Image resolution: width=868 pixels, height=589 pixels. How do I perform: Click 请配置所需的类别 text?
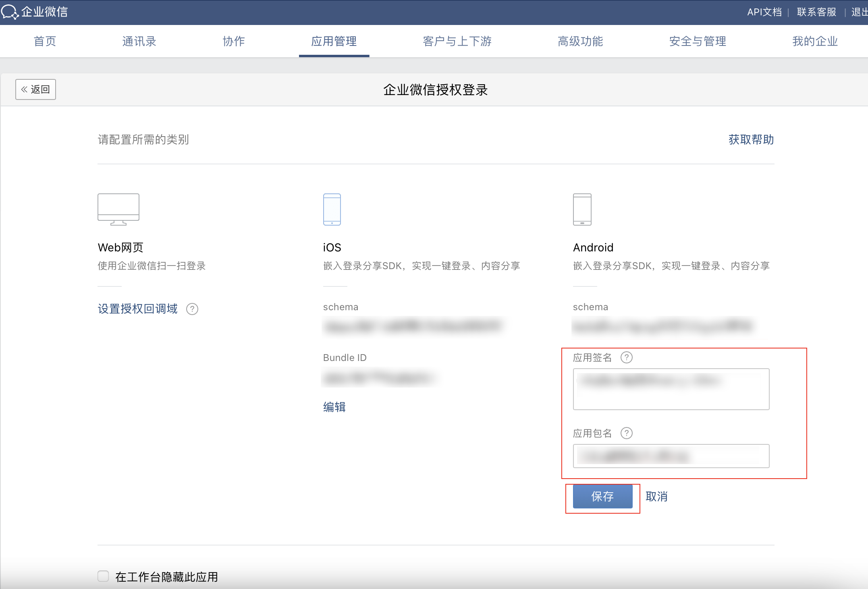[x=143, y=139]
